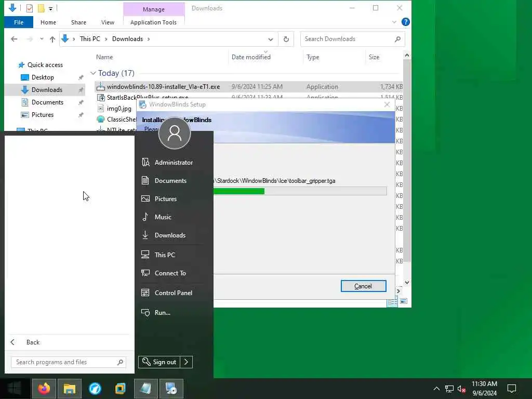The width and height of the screenshot is (532, 399).
Task: Select windowblinds-10.89-installer file
Action: (x=164, y=87)
